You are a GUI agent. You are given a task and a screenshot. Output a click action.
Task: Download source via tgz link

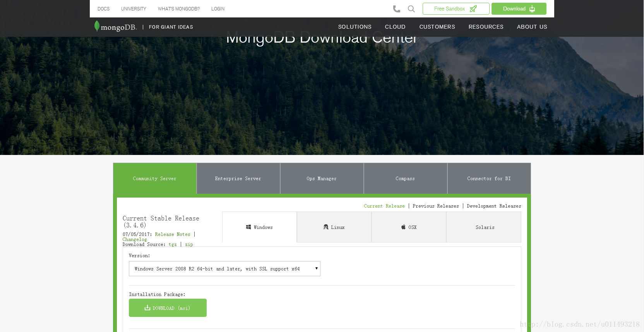click(x=173, y=244)
